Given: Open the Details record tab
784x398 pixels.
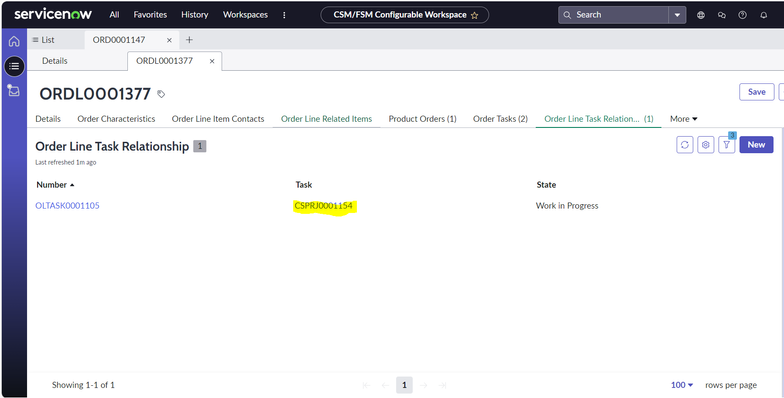Looking at the screenshot, I should pyautogui.click(x=48, y=118).
